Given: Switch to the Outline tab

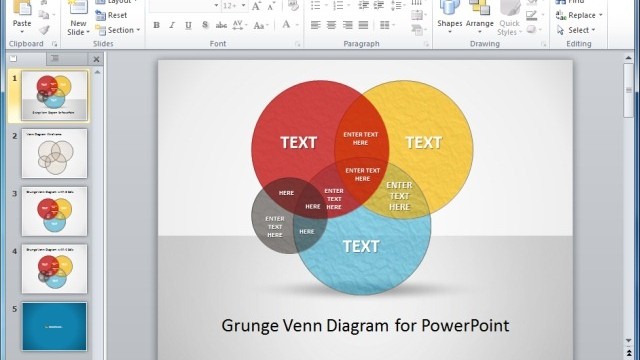Looking at the screenshot, I should click(x=67, y=59).
